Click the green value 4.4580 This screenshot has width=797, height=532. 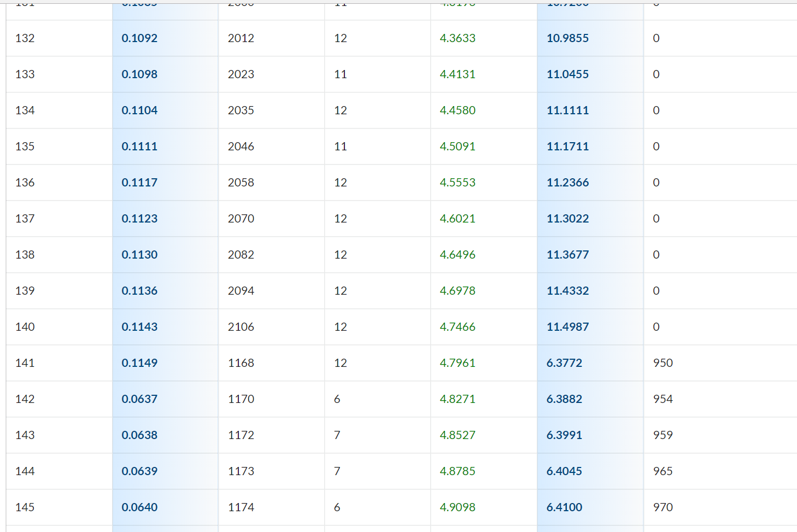tap(458, 110)
